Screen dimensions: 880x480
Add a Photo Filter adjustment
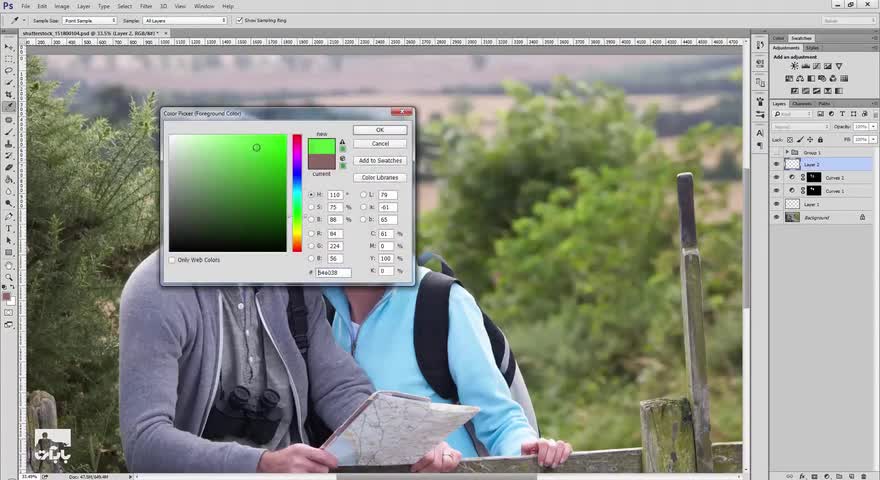click(x=822, y=79)
